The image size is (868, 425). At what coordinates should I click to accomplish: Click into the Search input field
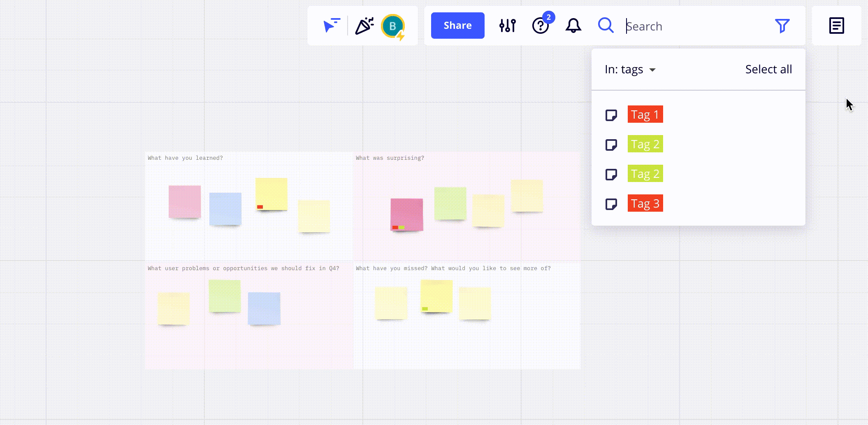pyautogui.click(x=695, y=26)
